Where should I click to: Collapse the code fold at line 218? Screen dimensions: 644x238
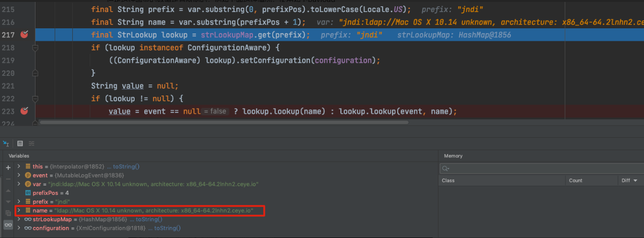pyautogui.click(x=35, y=48)
